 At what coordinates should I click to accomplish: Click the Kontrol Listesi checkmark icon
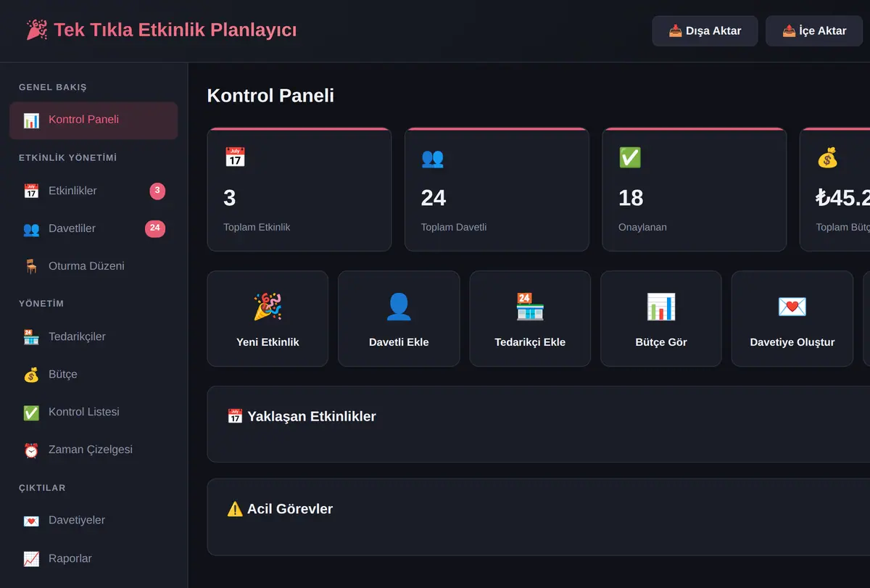[x=31, y=413]
